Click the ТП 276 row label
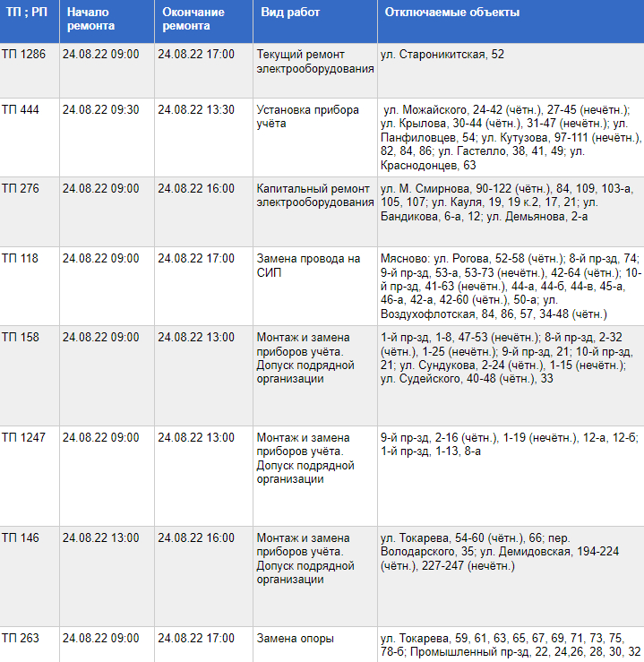The width and height of the screenshot is (644, 662). (x=21, y=189)
